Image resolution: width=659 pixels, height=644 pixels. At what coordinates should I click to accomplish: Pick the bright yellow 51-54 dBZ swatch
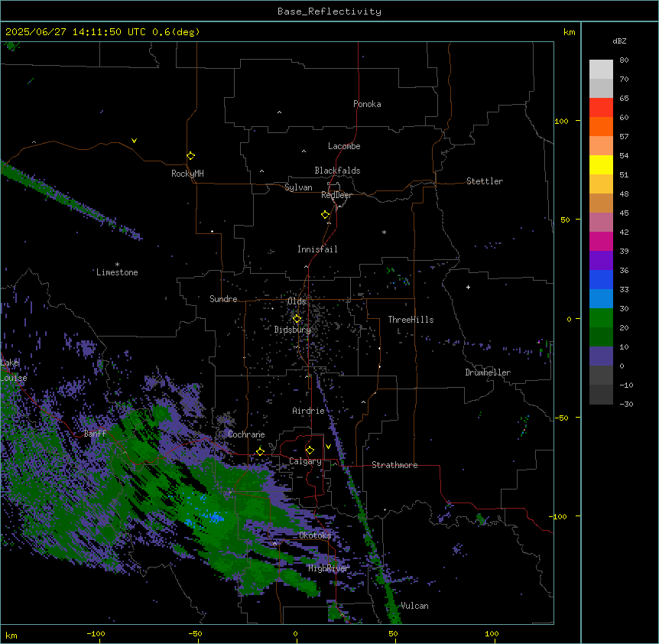601,164
